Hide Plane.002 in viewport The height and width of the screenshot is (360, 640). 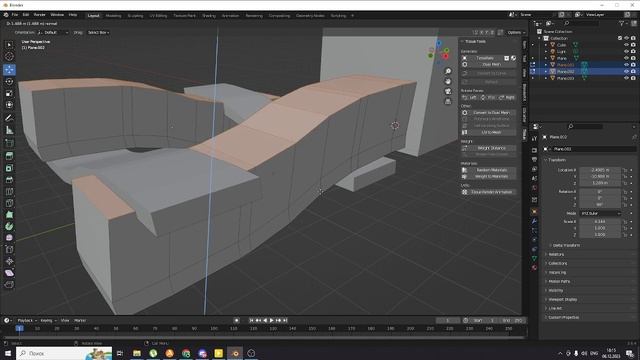626,71
